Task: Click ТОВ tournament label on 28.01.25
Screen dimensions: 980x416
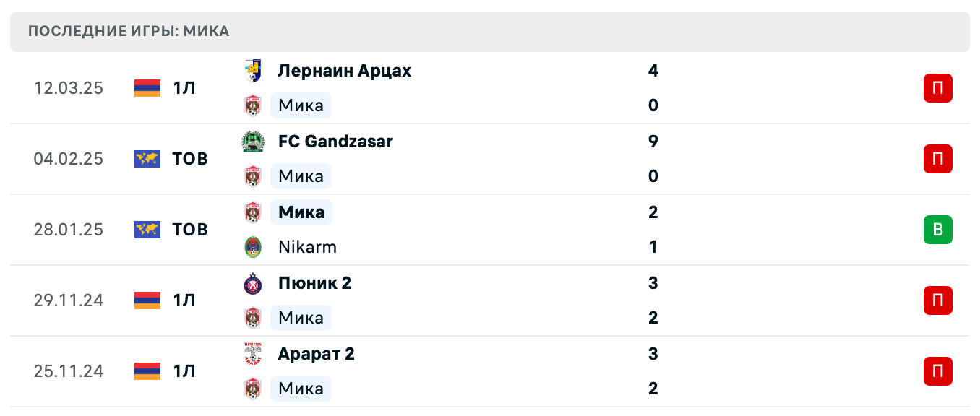Action: [x=190, y=230]
